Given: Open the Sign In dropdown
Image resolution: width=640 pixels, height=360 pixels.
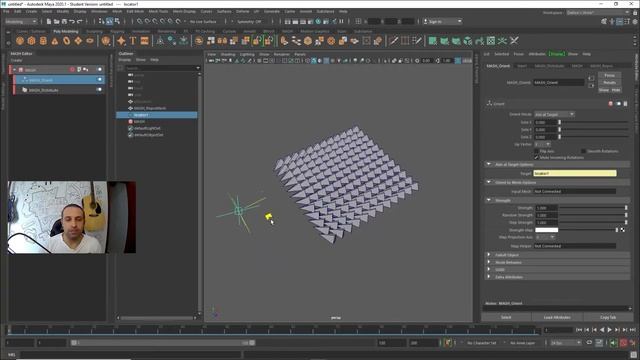Looking at the screenshot, I should pyautogui.click(x=442, y=21).
